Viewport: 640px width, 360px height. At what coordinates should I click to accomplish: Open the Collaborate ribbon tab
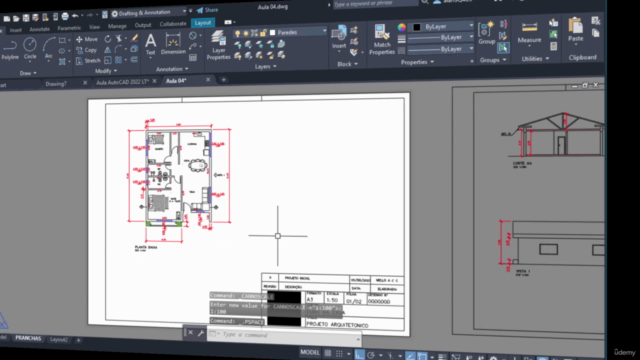(173, 24)
